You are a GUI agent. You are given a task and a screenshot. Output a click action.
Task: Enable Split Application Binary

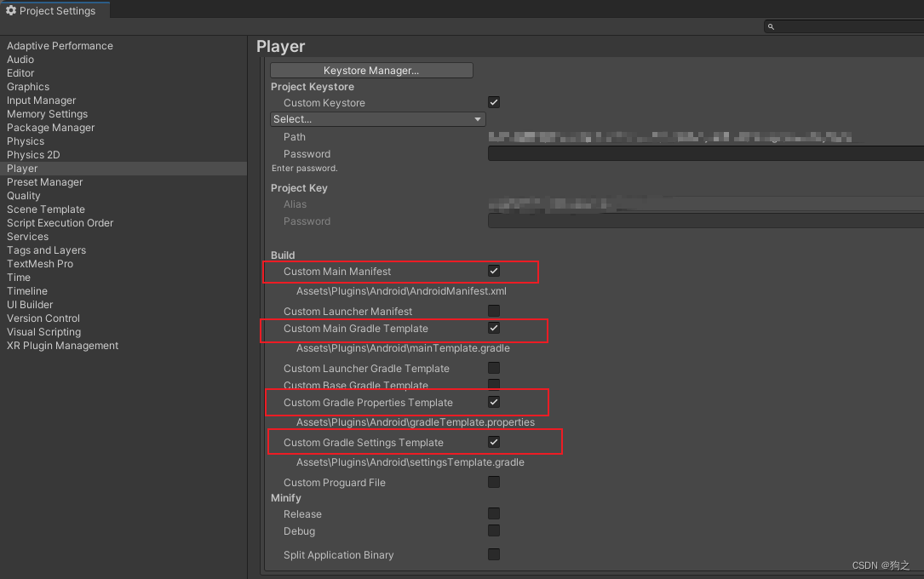pos(494,553)
